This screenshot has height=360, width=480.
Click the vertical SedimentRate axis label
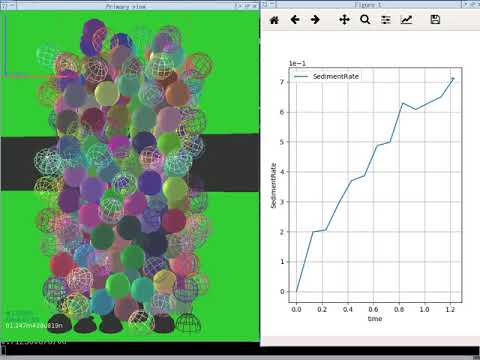pos(274,186)
